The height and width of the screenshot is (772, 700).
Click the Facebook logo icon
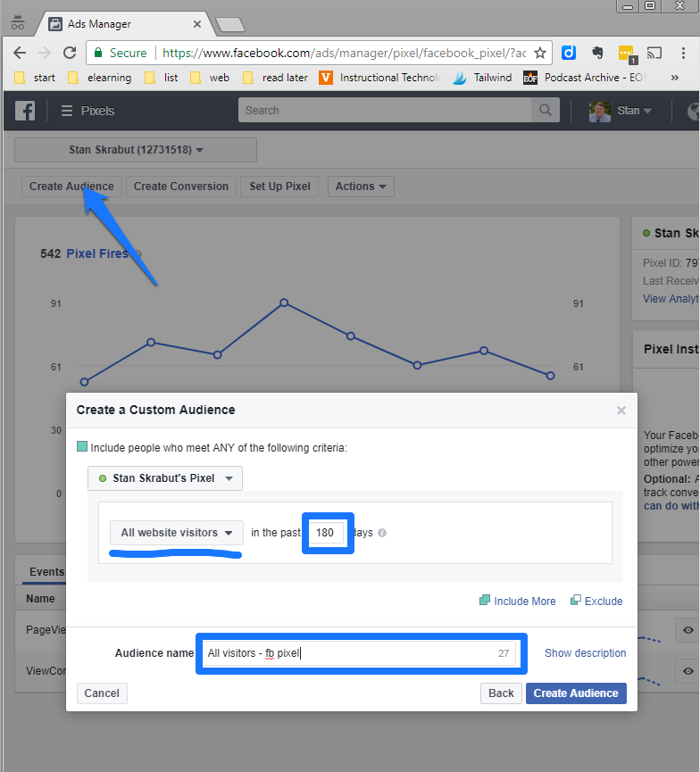click(25, 111)
